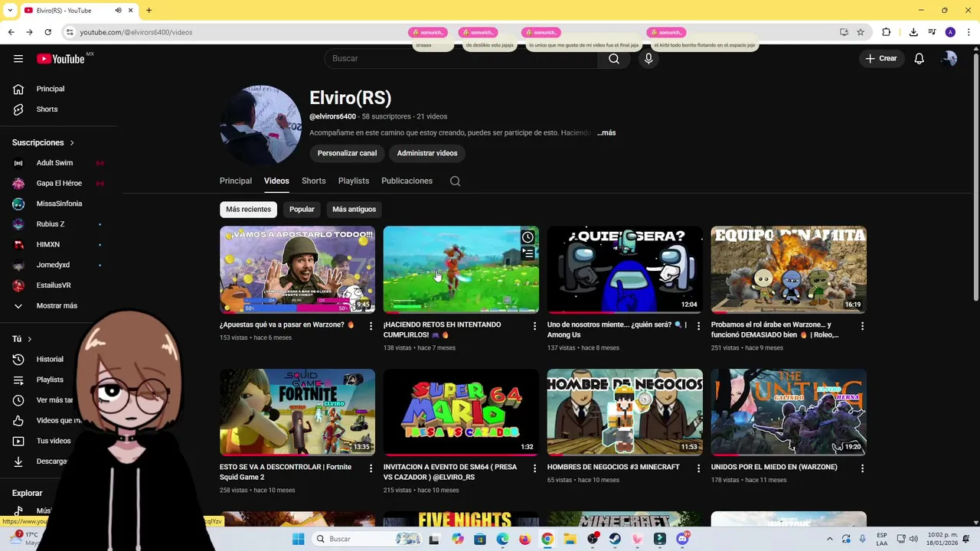The image size is (980, 551).
Task: Add HACIENDO RETOS video to queue
Action: (x=528, y=253)
